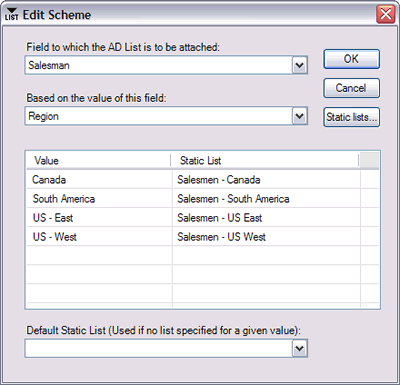Close the Edit Scheme dialog

[386, 15]
